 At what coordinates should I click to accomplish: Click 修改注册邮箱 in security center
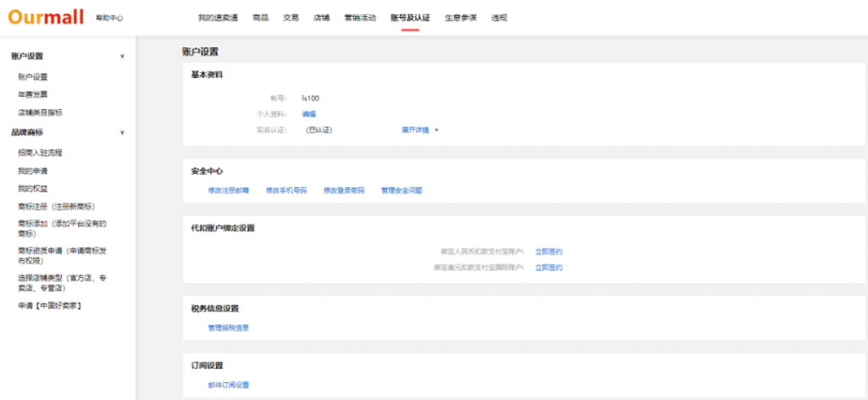click(x=229, y=191)
